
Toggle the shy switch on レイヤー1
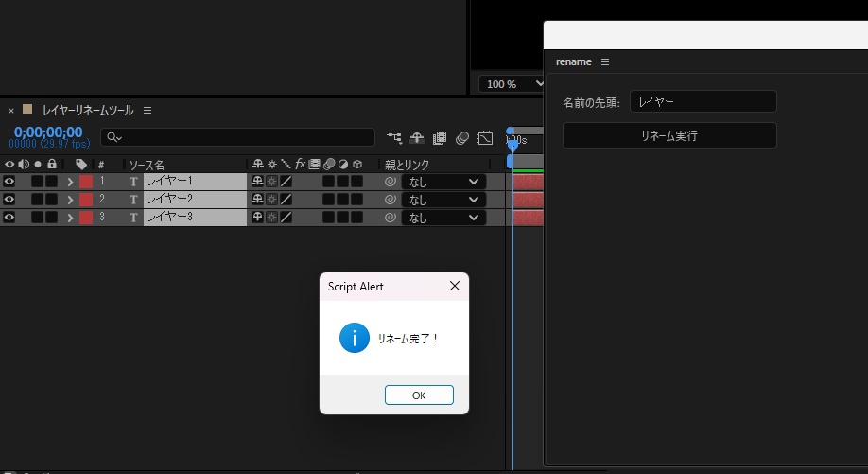tap(257, 181)
